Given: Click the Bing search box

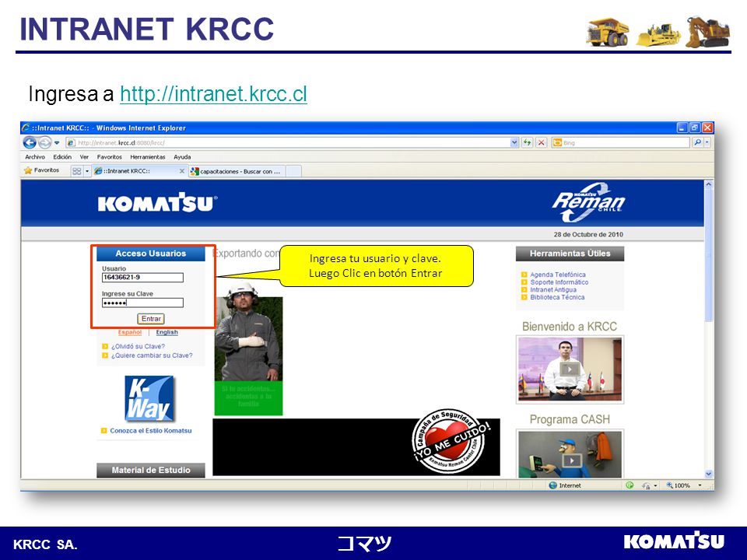Looking at the screenshot, I should pos(620,142).
